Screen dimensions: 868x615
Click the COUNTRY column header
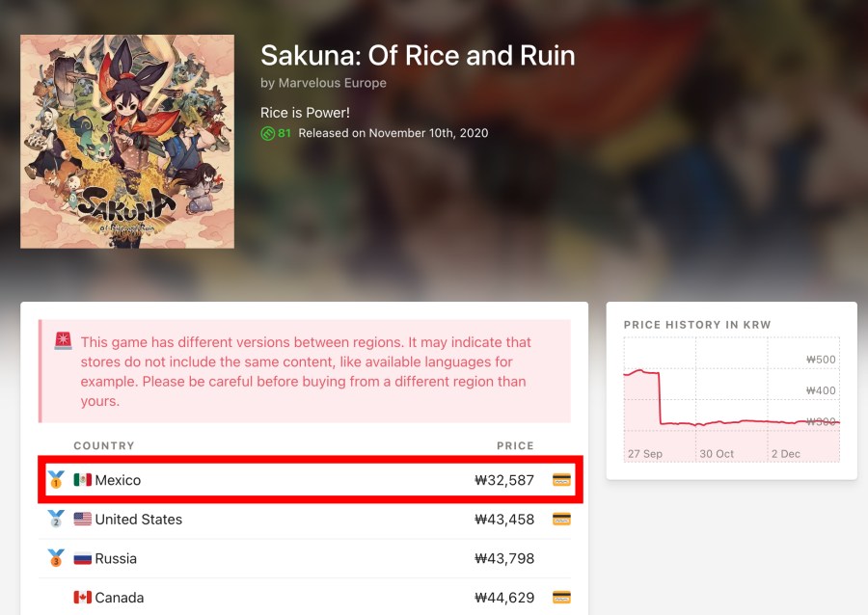pos(104,445)
